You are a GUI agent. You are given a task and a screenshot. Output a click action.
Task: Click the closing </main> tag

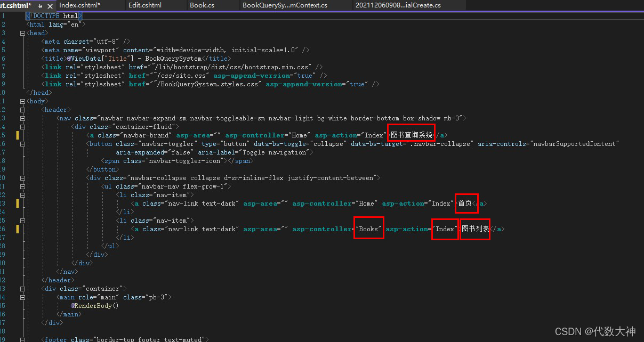point(69,314)
